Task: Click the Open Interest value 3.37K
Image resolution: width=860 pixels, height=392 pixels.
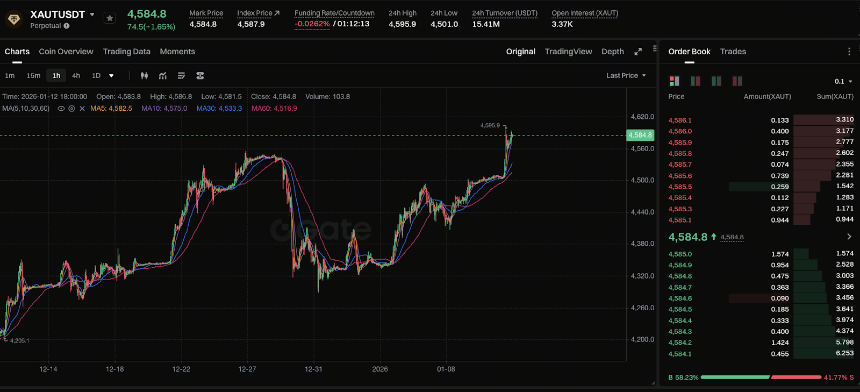Action: coord(563,24)
